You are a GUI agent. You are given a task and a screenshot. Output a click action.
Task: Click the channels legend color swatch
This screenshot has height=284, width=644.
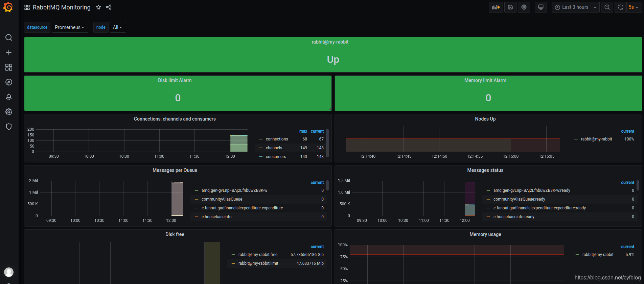pyautogui.click(x=261, y=148)
